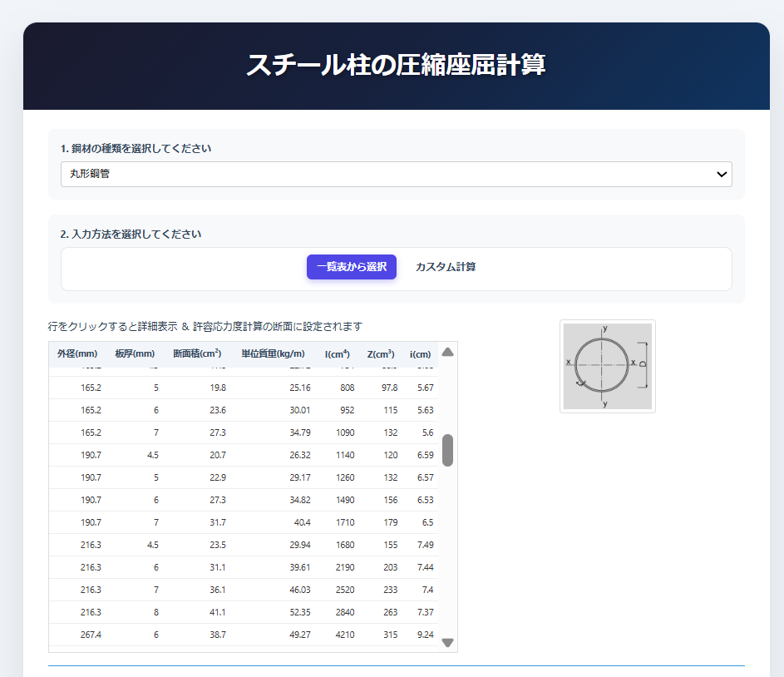The width and height of the screenshot is (784, 677).
Task: Click the I(cm⁴) column header
Action: point(337,354)
